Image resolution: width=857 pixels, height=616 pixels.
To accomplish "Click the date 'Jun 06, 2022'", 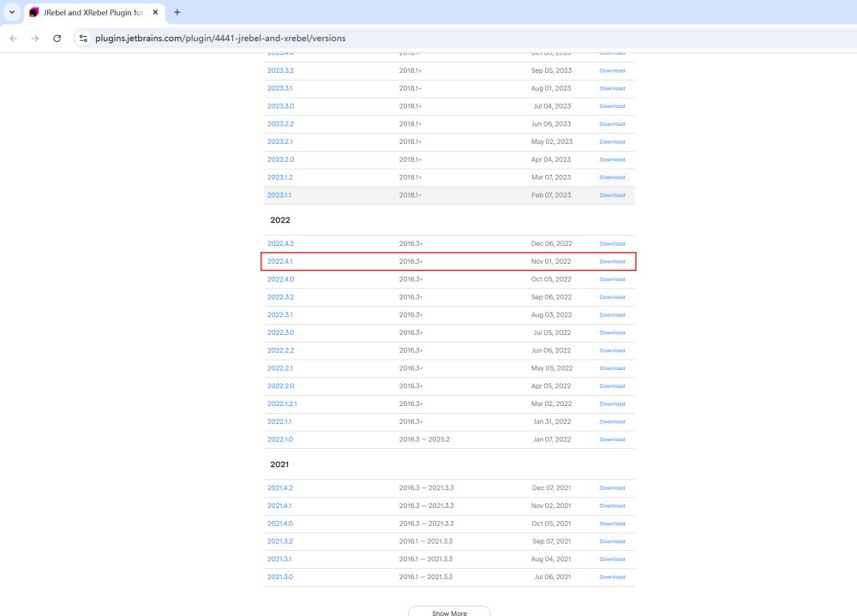I will (x=551, y=350).
